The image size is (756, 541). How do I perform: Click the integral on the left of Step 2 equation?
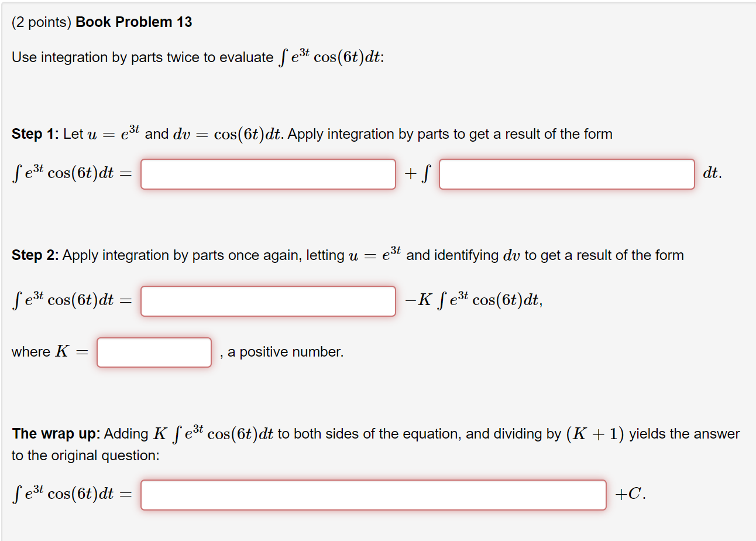[64, 300]
